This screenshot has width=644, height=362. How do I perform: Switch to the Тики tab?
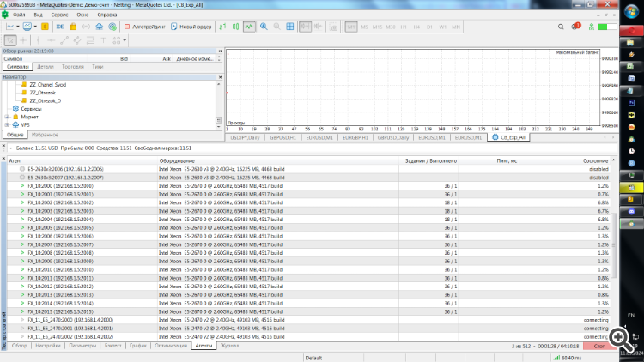tap(97, 67)
